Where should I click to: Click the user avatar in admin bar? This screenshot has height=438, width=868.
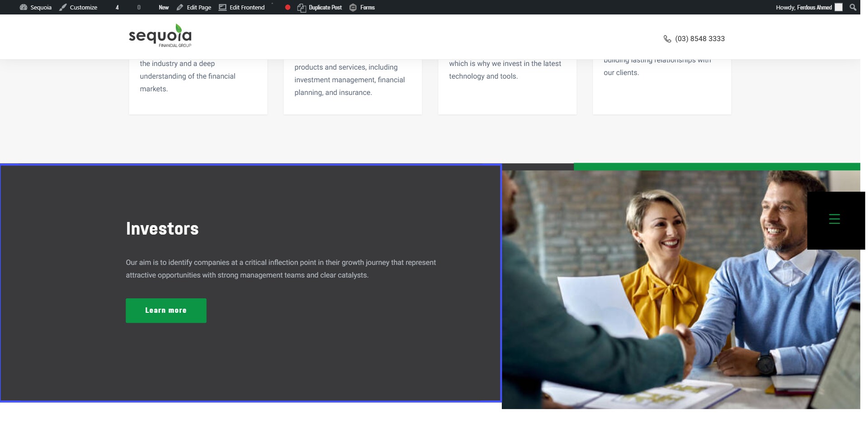(x=838, y=7)
